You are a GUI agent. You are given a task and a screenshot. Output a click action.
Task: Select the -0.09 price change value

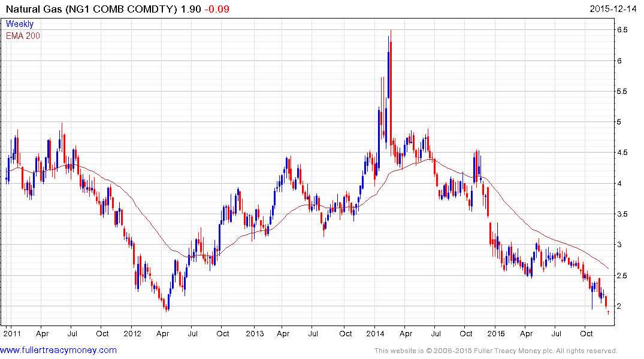[x=216, y=10]
